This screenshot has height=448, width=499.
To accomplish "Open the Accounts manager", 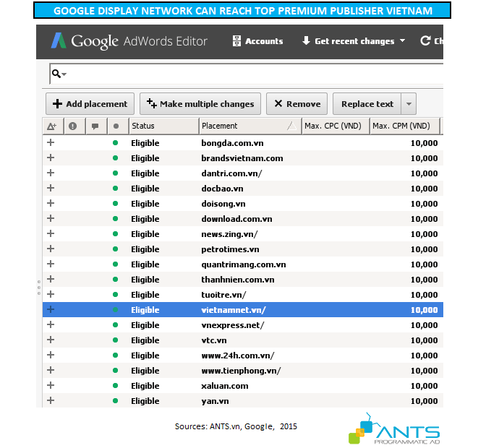I will (x=257, y=41).
